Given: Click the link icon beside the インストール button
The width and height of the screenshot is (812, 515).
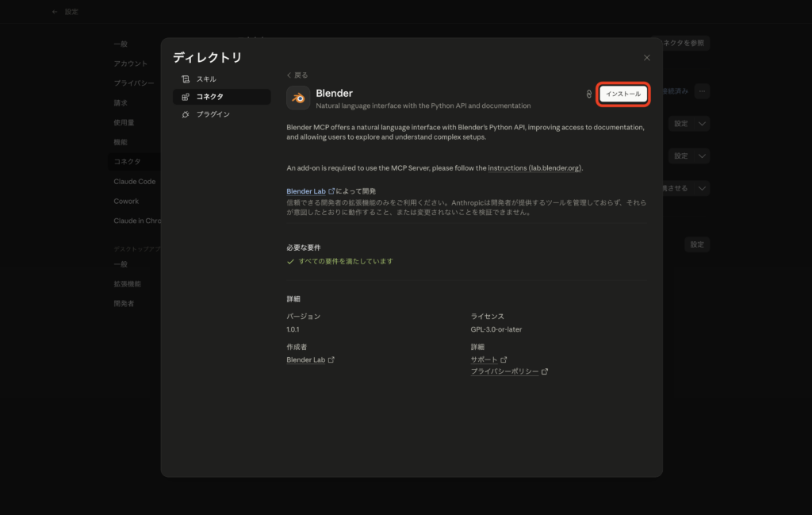Looking at the screenshot, I should click(588, 94).
